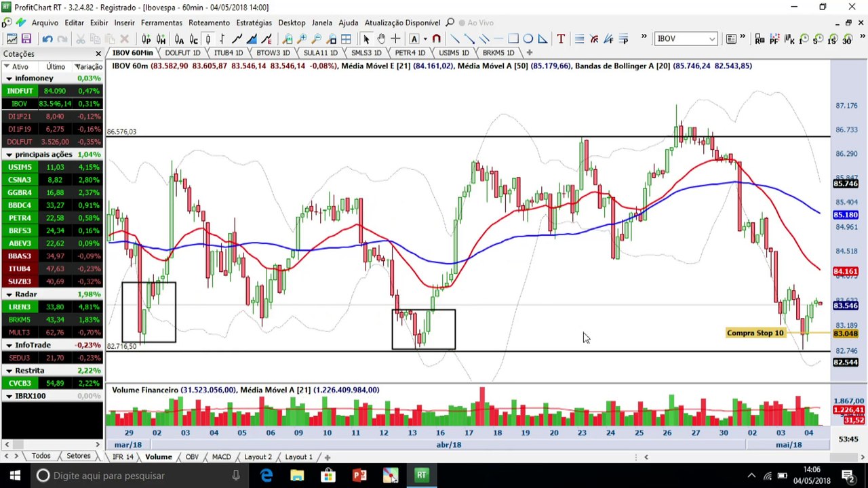This screenshot has height=488, width=868.
Task: Set the 15-minute timeframe clock icon
Action: [832, 39]
